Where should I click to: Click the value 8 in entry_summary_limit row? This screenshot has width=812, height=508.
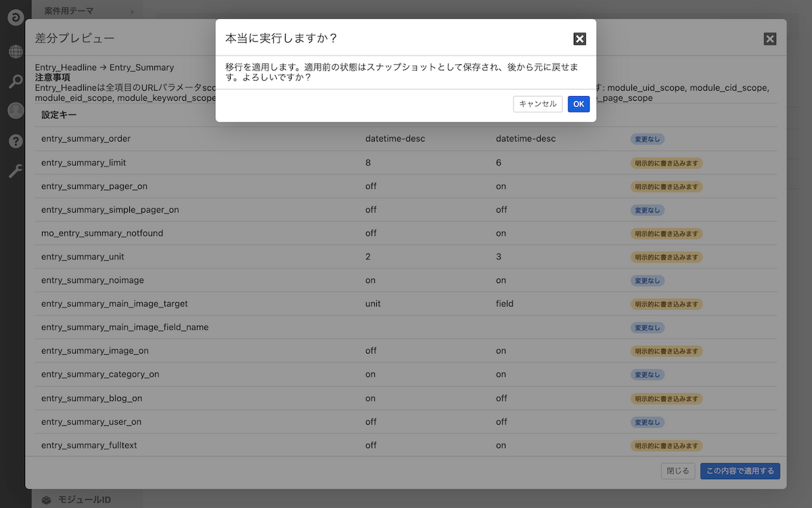coord(368,163)
